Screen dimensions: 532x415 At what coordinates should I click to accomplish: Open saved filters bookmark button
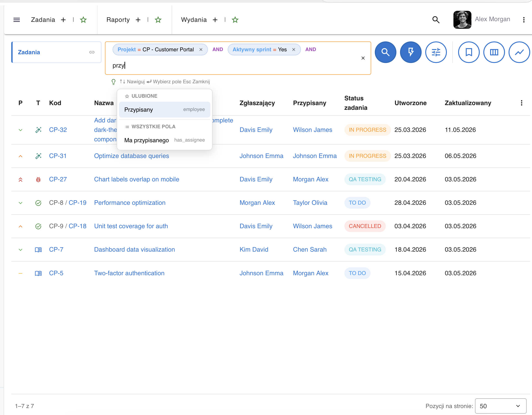tap(469, 52)
